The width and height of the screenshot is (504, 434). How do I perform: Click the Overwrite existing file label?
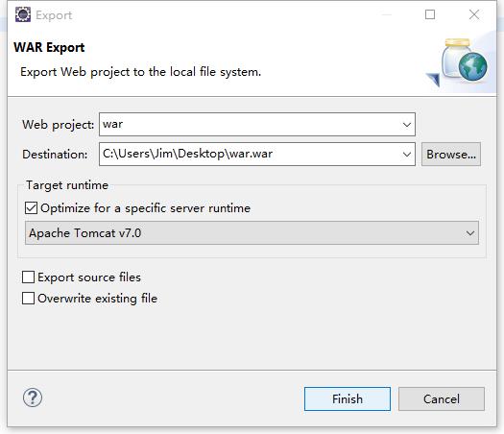(x=97, y=299)
